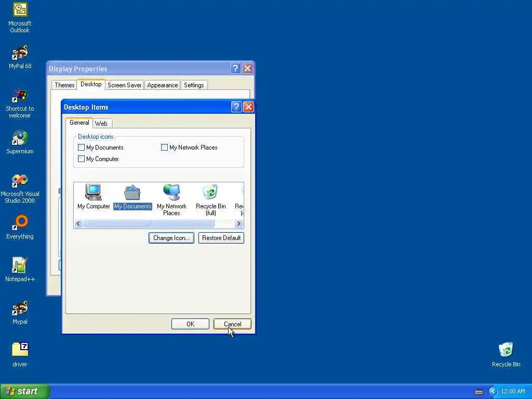Select the Everything search desktop icon
The image size is (532, 399).
click(20, 227)
